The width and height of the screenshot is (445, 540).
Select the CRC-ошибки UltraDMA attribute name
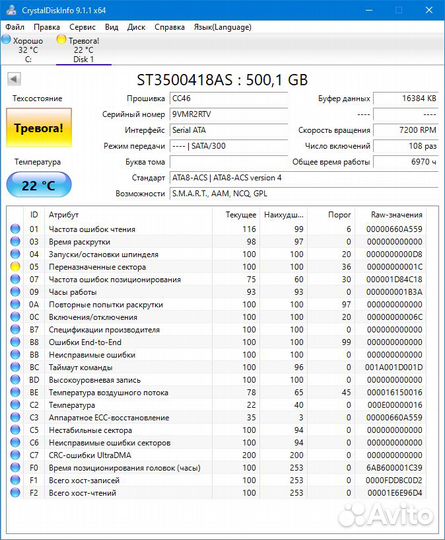pos(90,455)
